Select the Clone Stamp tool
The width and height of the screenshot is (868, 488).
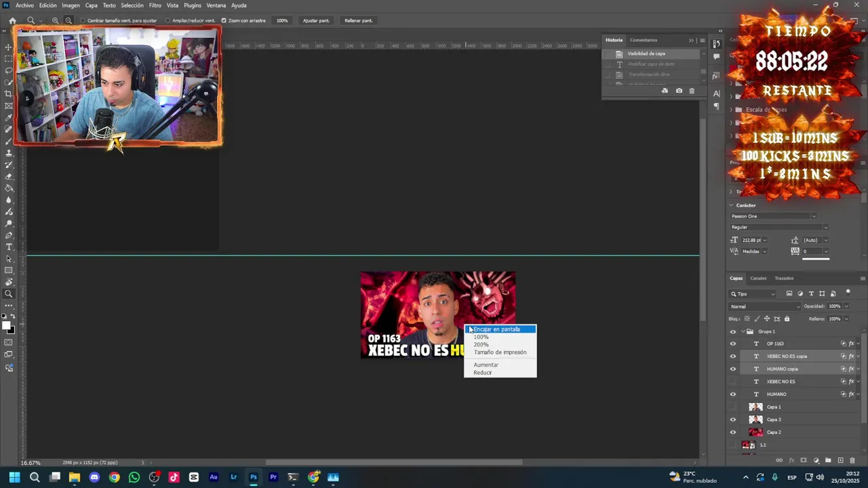[x=9, y=153]
